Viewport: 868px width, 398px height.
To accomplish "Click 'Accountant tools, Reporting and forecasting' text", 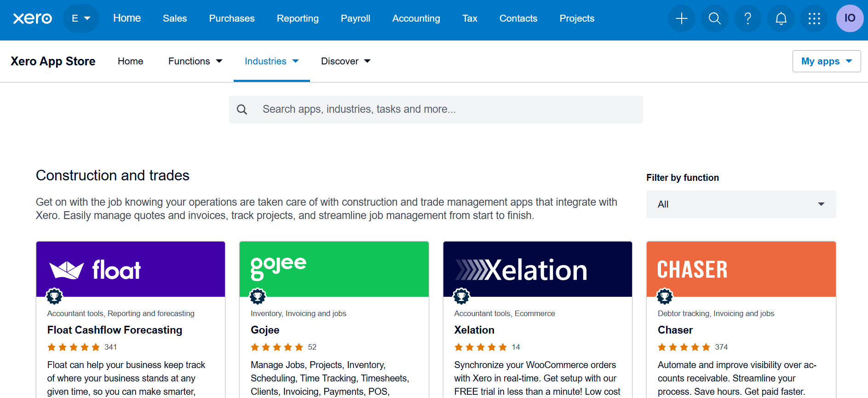I will pos(121,313).
